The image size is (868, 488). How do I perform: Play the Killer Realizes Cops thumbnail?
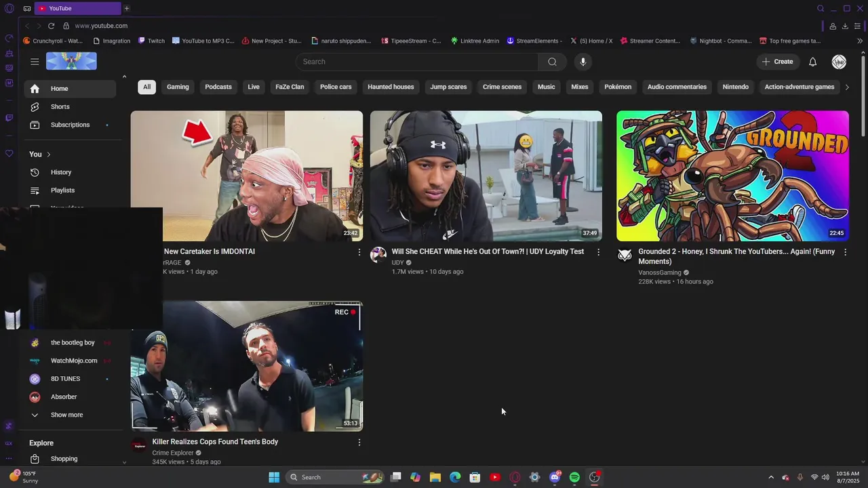pyautogui.click(x=247, y=366)
